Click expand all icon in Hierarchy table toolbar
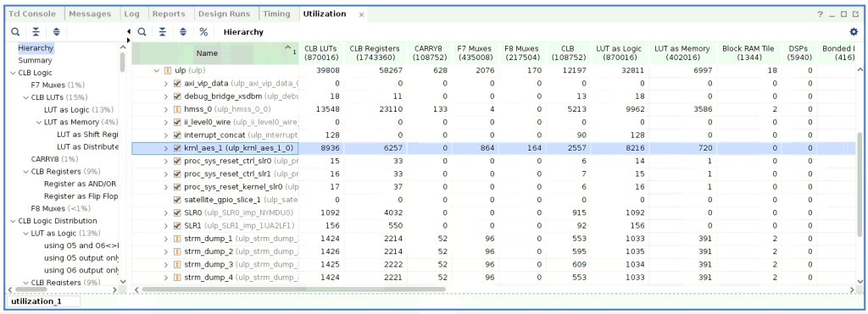The width and height of the screenshot is (868, 314). coord(183,32)
